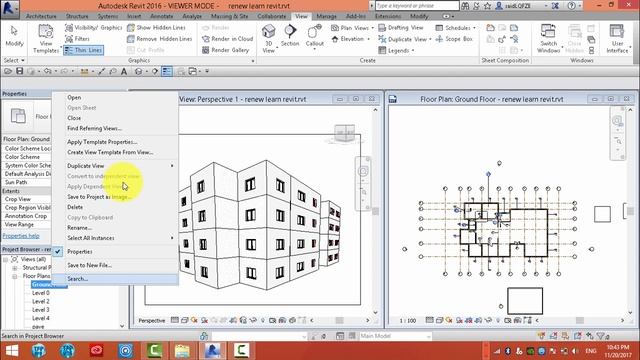Click Remove Hidden Lines
The image size is (640, 360).
coord(160,39)
